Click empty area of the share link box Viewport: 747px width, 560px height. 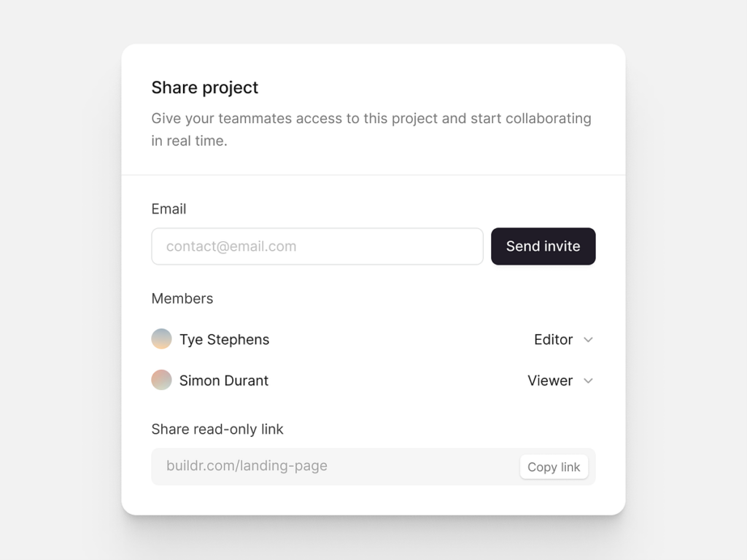(423, 467)
